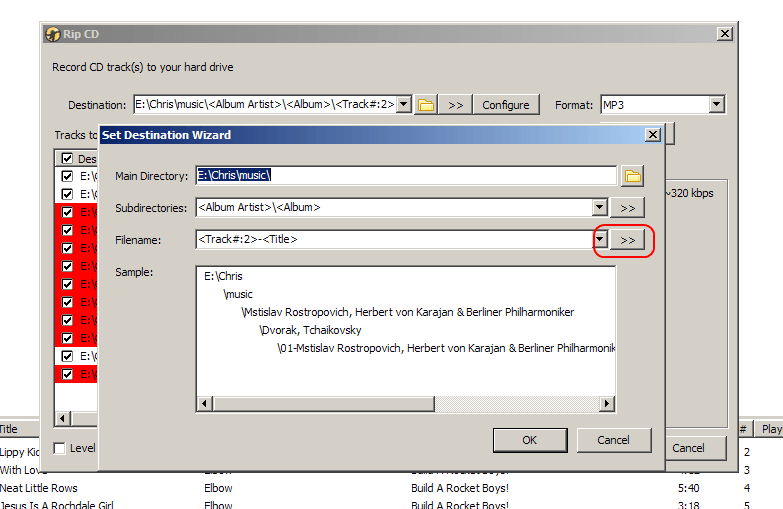Browse for Main Directory folder in the wizard
The width and height of the screenshot is (783, 509).
632,176
